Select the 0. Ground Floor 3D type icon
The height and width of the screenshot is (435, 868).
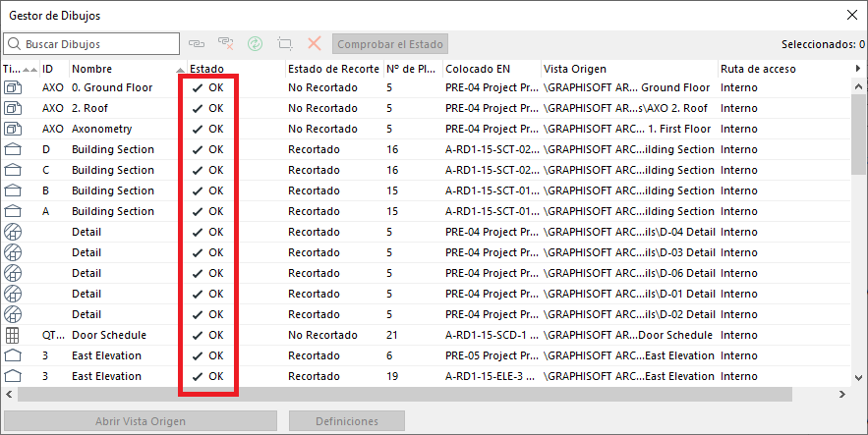coord(14,87)
